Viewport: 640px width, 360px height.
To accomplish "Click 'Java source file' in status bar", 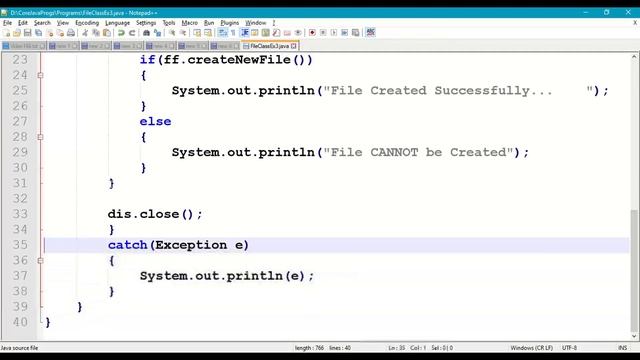I will coord(19,348).
